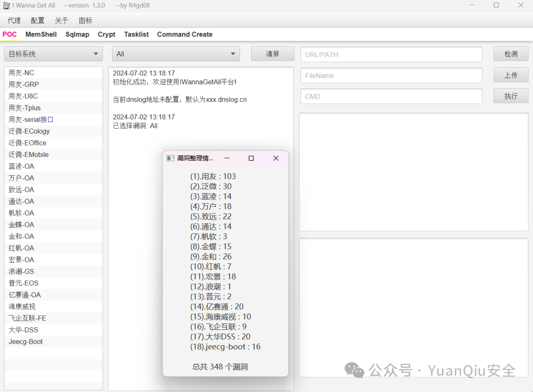Click the dnslog address notice log line

pyautogui.click(x=180, y=100)
